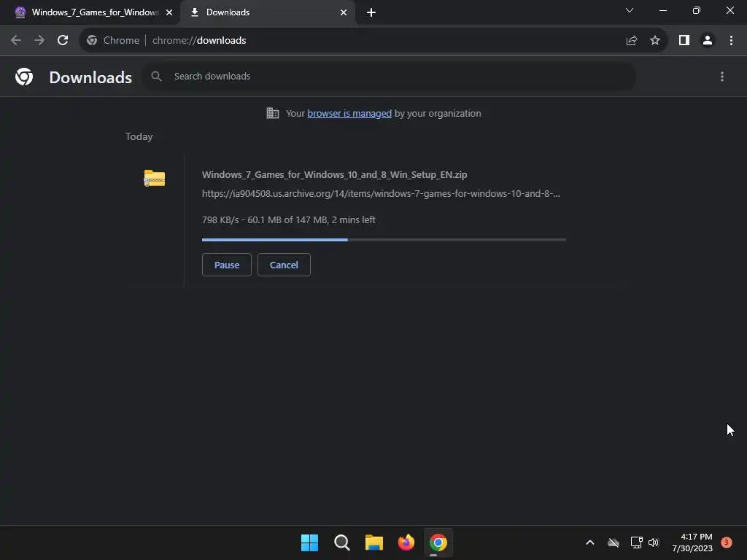Viewport: 747px width, 560px height.
Task: Select the Downloads tab
Action: tap(268, 12)
